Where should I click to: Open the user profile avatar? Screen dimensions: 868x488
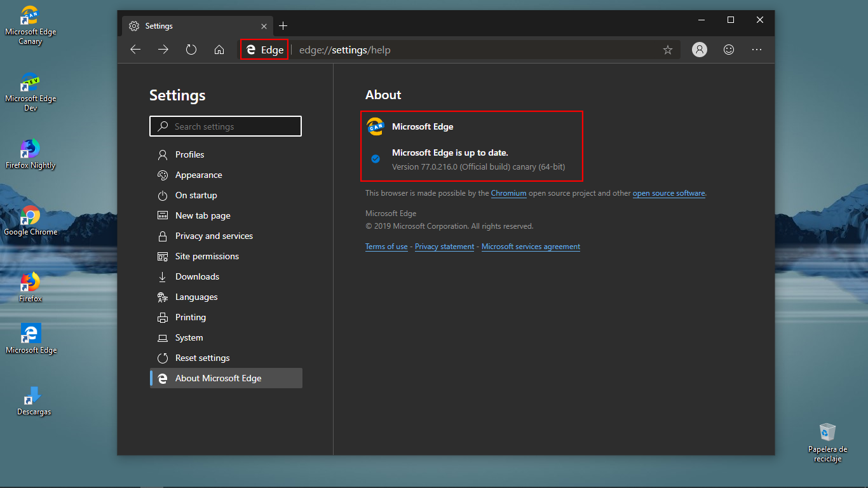pos(699,50)
